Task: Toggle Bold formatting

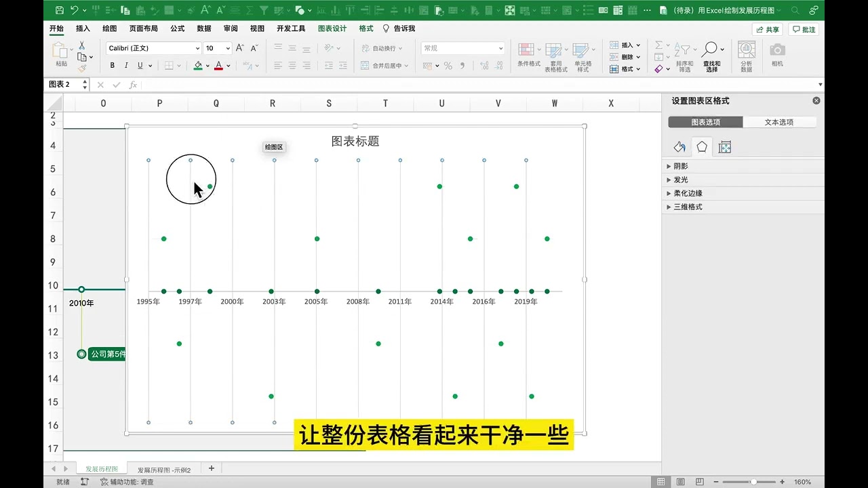Action: (x=112, y=66)
